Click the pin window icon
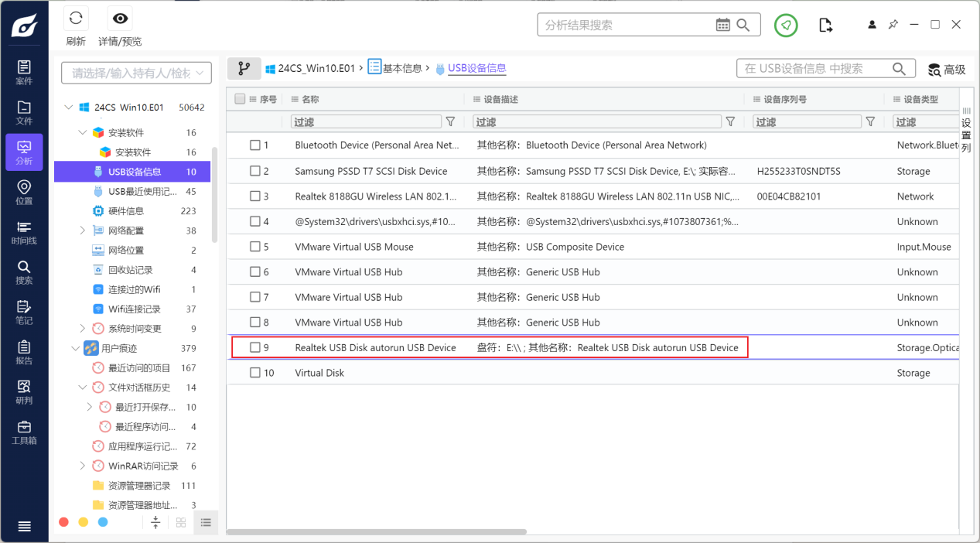980x543 pixels. [893, 25]
